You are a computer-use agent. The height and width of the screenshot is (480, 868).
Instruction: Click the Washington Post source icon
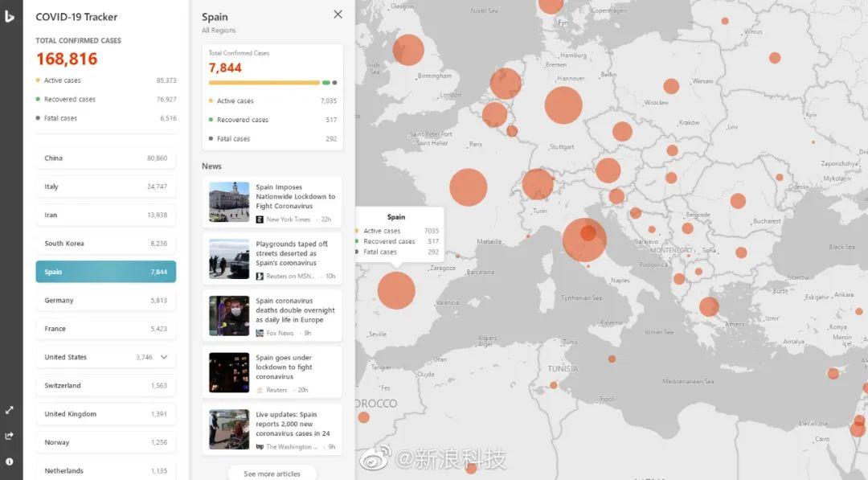260,447
